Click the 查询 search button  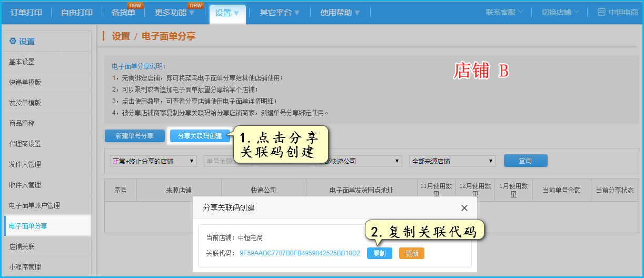point(525,161)
